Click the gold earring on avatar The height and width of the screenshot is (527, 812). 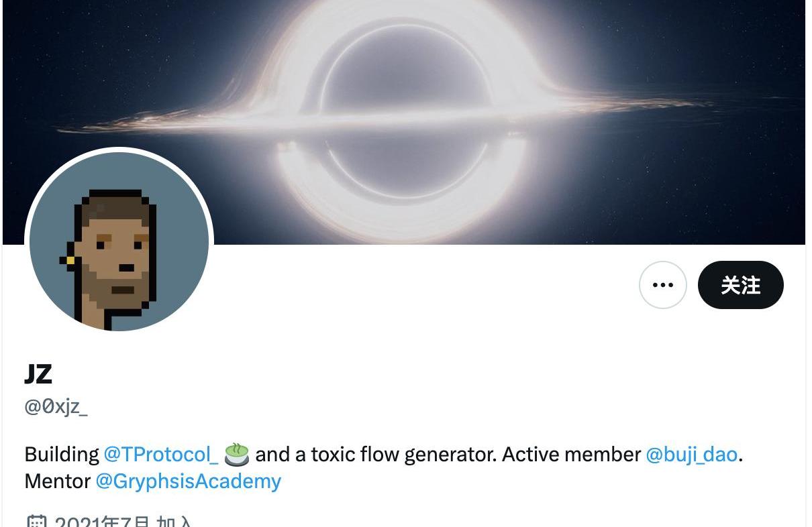point(70,259)
